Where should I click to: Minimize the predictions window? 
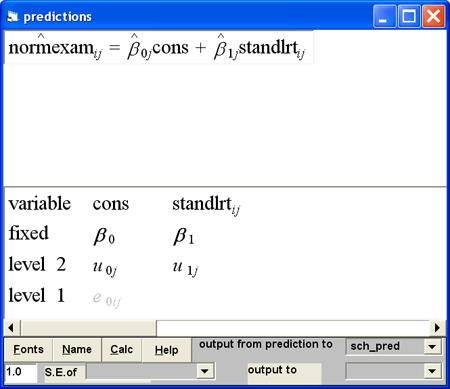pyautogui.click(x=385, y=16)
